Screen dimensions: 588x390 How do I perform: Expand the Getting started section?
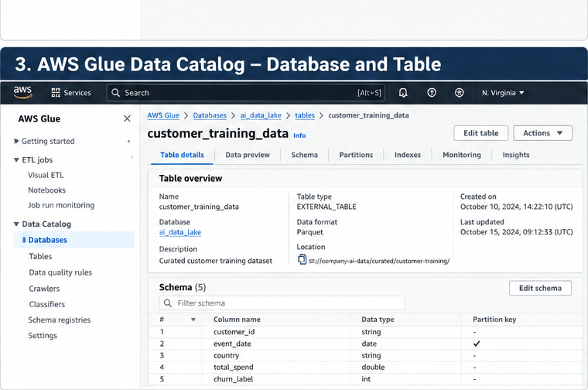tap(16, 142)
